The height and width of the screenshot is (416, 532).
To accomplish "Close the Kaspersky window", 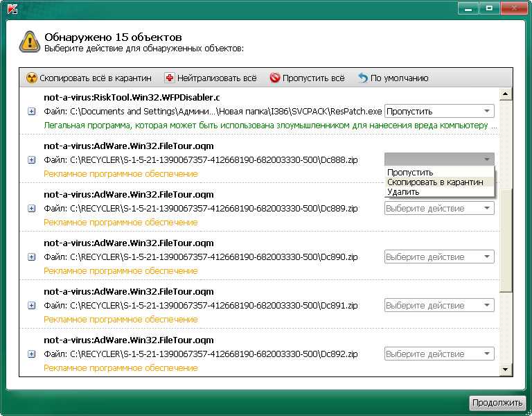I will 514,8.
